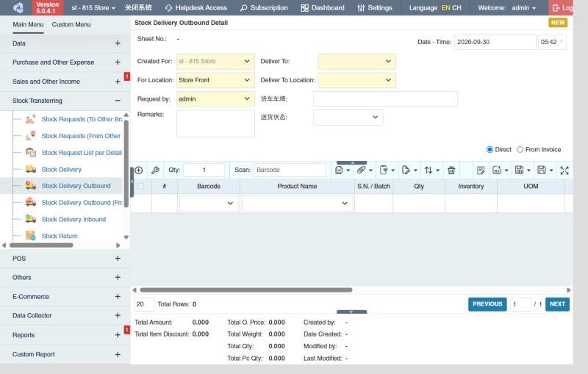Click the NEXT page button
The width and height of the screenshot is (588, 374).
click(x=557, y=304)
